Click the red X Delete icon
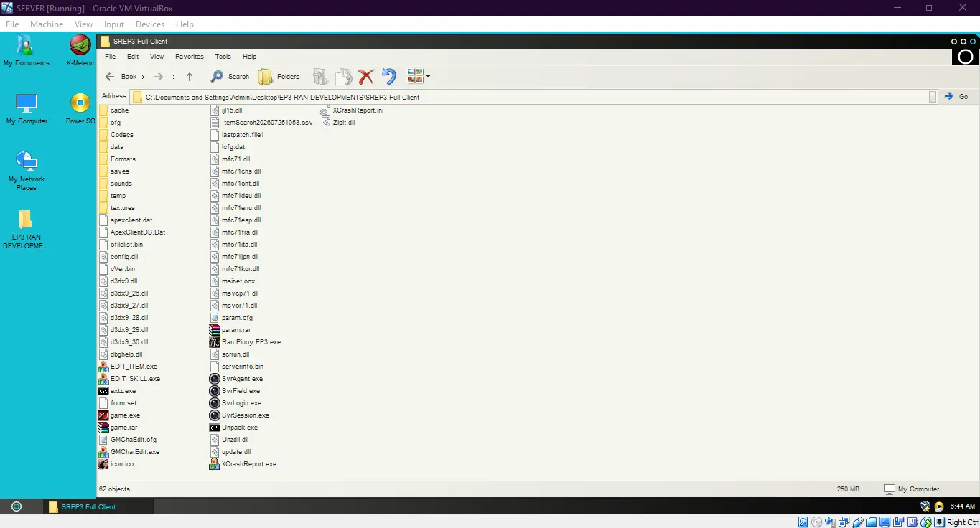 [366, 77]
